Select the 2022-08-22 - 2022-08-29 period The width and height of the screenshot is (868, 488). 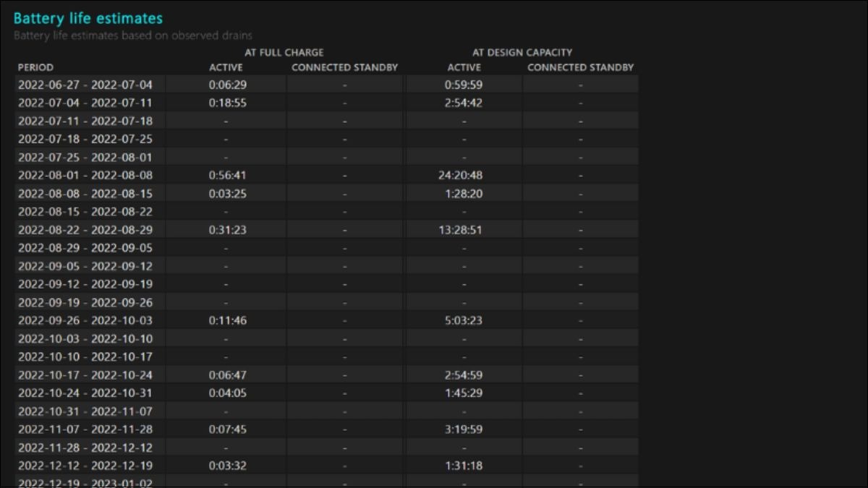coord(85,230)
